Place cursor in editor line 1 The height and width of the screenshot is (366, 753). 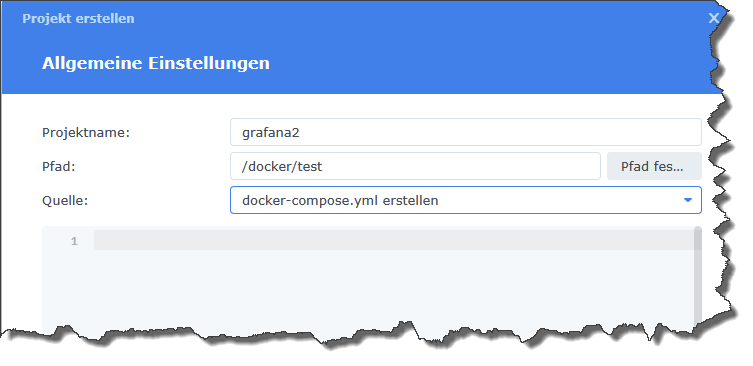tap(394, 240)
